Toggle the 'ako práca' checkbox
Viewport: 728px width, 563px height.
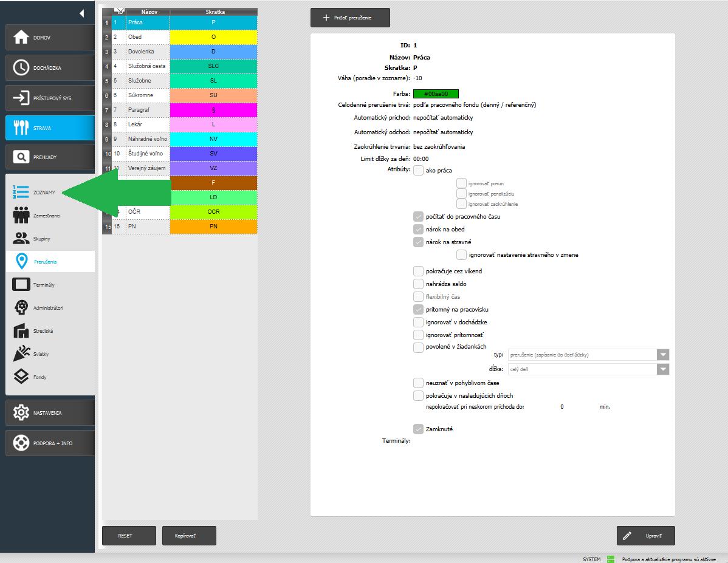[x=418, y=171]
